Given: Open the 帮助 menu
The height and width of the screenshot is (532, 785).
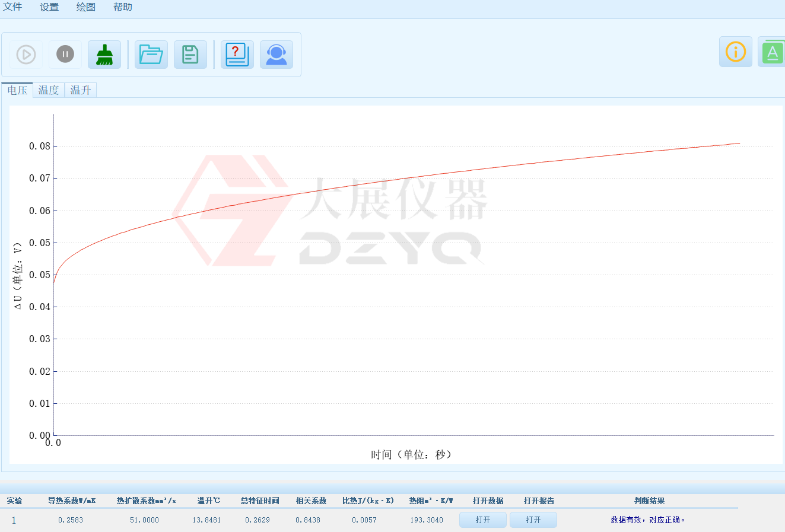Looking at the screenshot, I should [122, 7].
